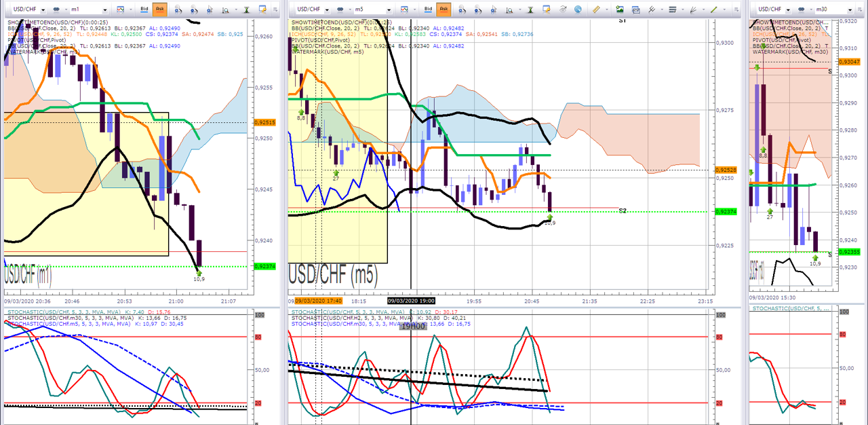Click the chart type icon in m1 toolbar
Viewport: 868px width, 425px height.
click(121, 10)
